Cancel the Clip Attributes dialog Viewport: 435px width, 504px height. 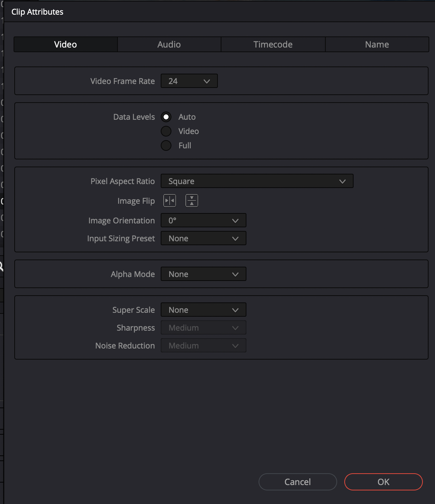[x=298, y=482]
